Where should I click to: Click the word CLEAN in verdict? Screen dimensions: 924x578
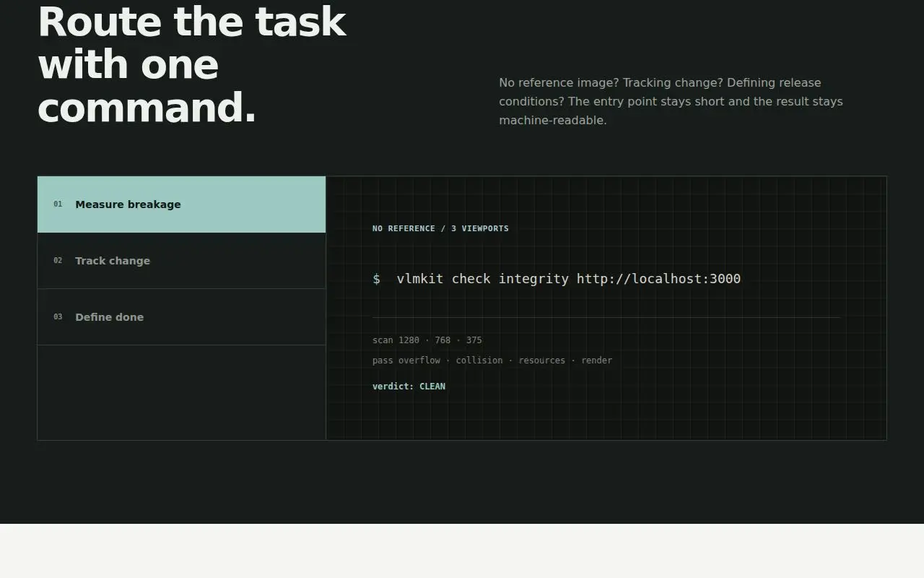[x=432, y=387]
